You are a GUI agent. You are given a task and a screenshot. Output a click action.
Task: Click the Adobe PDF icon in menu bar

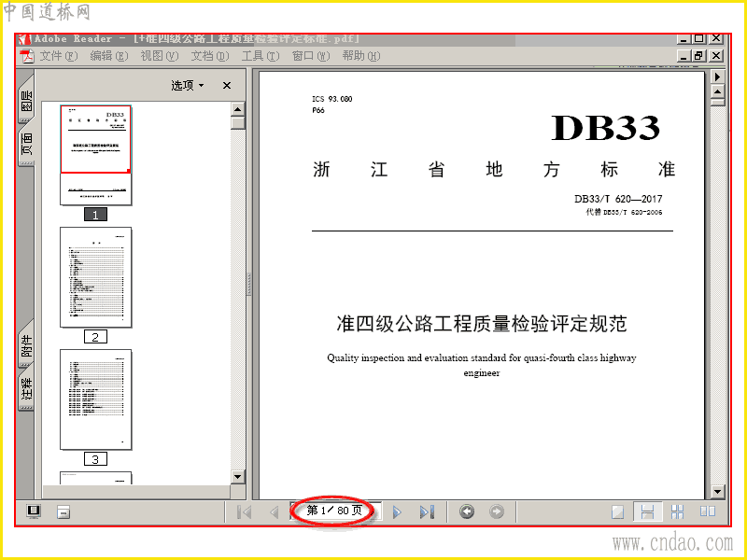[x=27, y=56]
